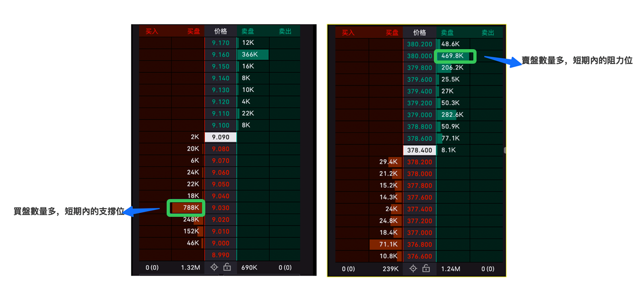Click the 卖盘 header in left order book

coord(248,31)
